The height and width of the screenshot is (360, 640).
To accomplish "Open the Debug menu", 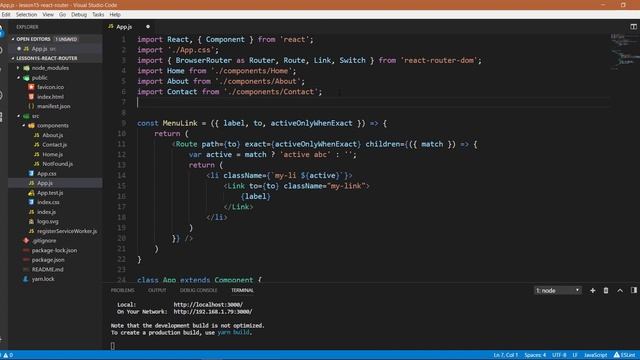I will [x=79, y=14].
